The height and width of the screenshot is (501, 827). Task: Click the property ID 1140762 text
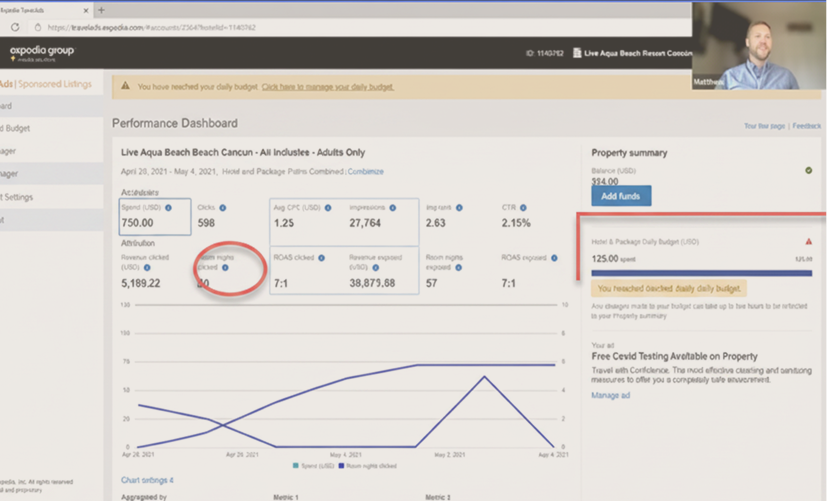tap(545, 53)
